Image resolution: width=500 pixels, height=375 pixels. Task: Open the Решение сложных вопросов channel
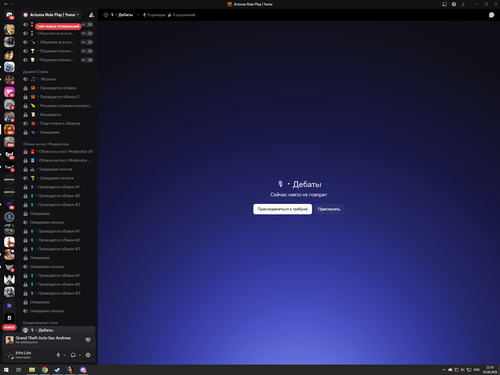coord(58,106)
